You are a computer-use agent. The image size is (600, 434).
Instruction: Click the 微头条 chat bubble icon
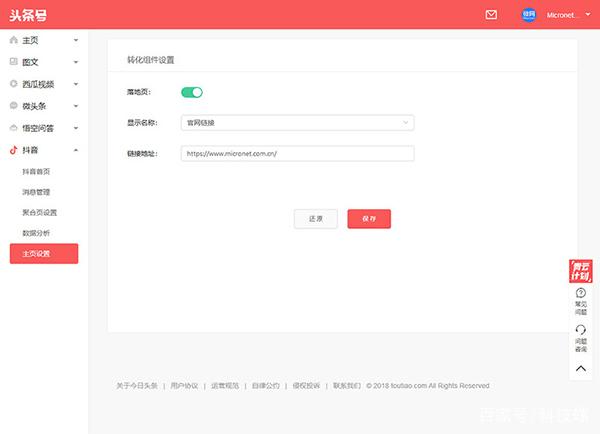(13, 105)
